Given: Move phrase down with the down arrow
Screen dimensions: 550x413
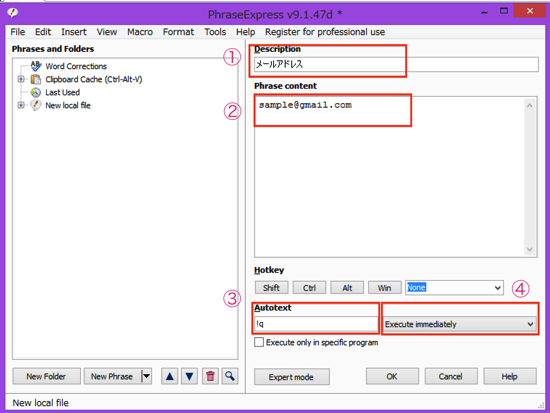Looking at the screenshot, I should tap(189, 377).
